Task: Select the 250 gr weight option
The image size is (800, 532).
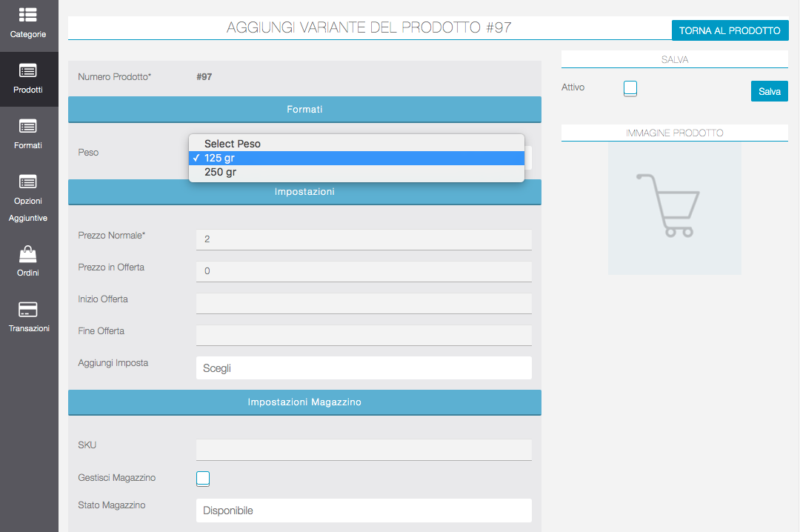Action: tap(220, 172)
